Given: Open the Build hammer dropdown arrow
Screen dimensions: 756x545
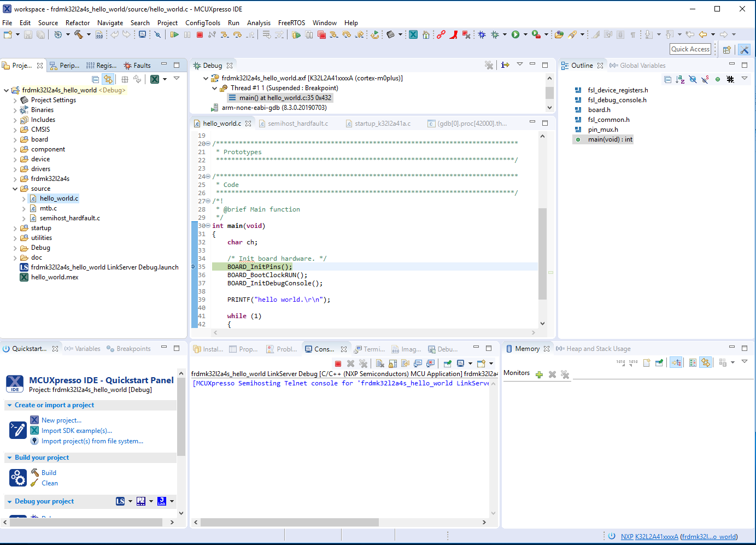Looking at the screenshot, I should pyautogui.click(x=89, y=34).
